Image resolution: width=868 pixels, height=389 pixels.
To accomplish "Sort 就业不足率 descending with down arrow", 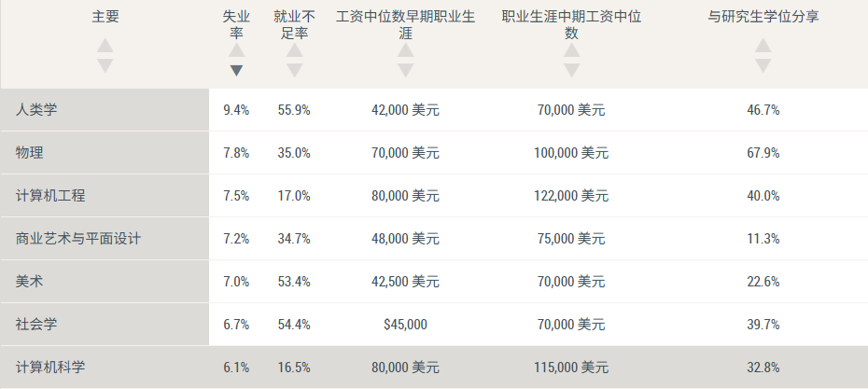I will (295, 70).
